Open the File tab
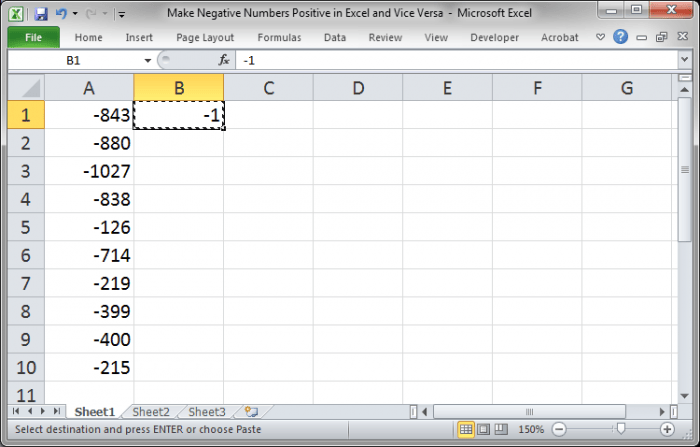 33,38
